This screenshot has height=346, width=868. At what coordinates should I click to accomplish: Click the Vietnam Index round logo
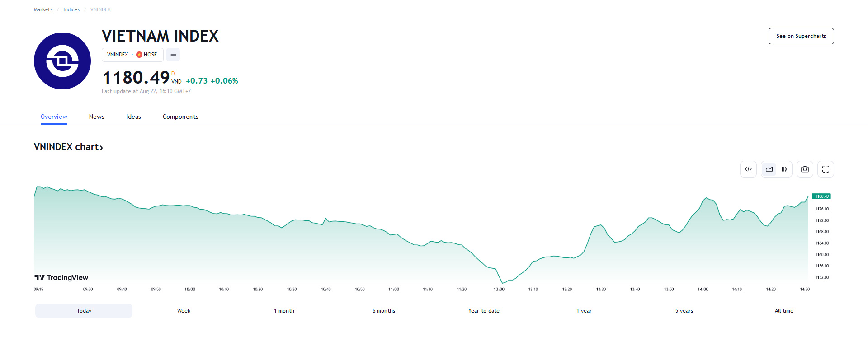(x=62, y=61)
